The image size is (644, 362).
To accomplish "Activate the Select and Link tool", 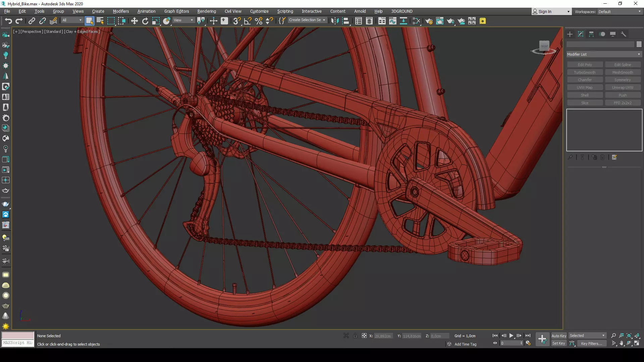I will point(32,21).
